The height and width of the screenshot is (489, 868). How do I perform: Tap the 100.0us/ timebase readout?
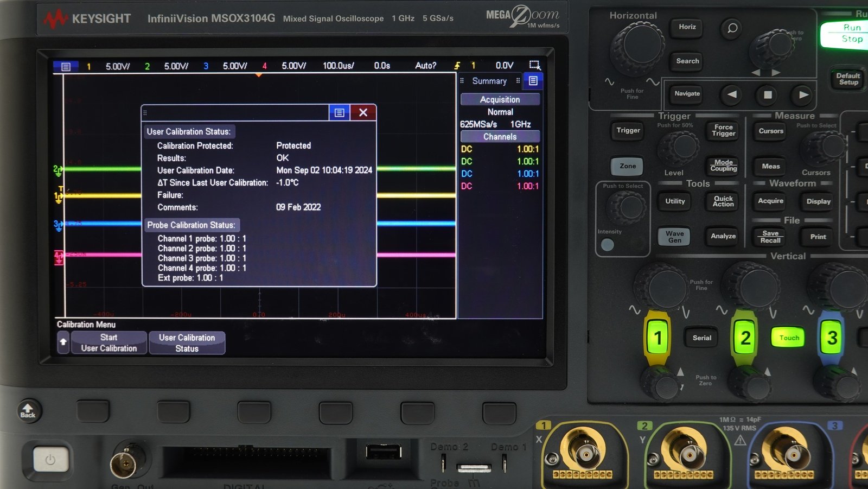339,66
